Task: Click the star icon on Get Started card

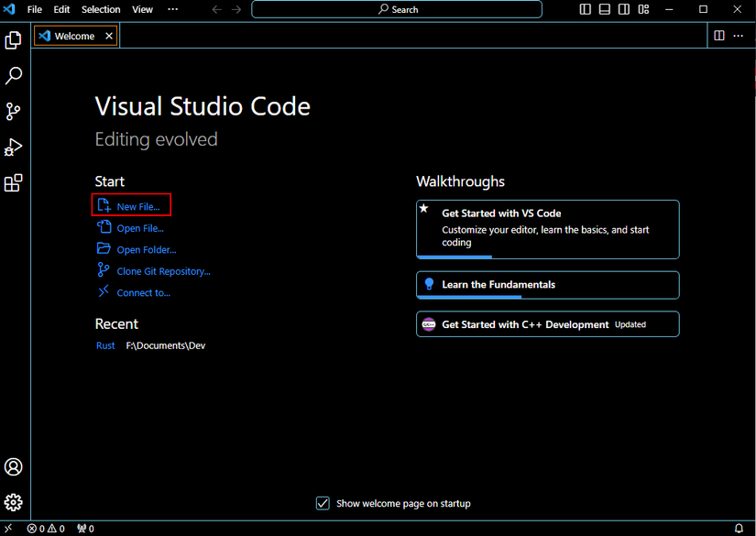Action: 423,208
